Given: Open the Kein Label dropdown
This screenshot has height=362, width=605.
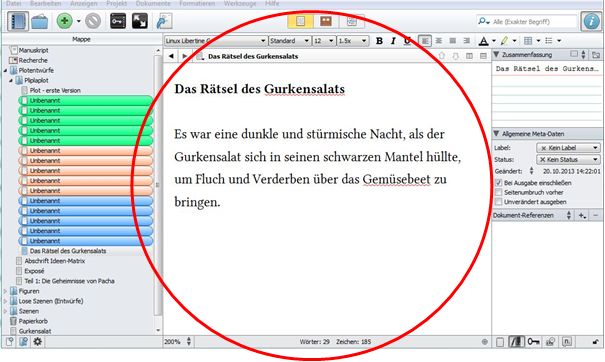Looking at the screenshot, I should pos(568,148).
